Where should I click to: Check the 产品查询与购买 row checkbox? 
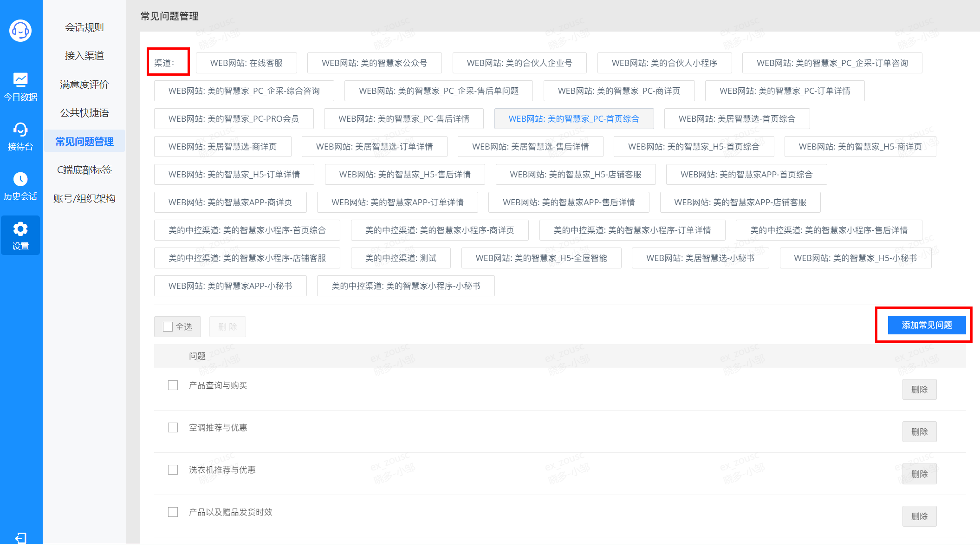[x=173, y=385]
